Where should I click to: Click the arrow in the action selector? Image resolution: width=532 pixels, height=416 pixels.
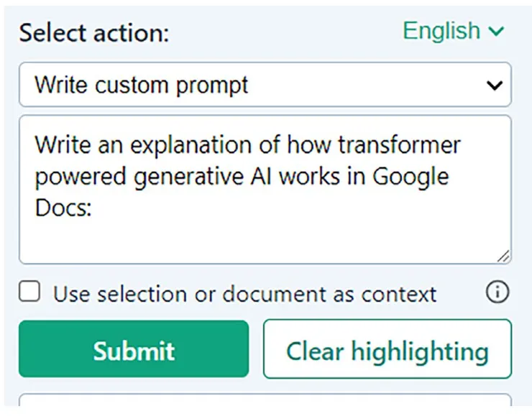495,85
